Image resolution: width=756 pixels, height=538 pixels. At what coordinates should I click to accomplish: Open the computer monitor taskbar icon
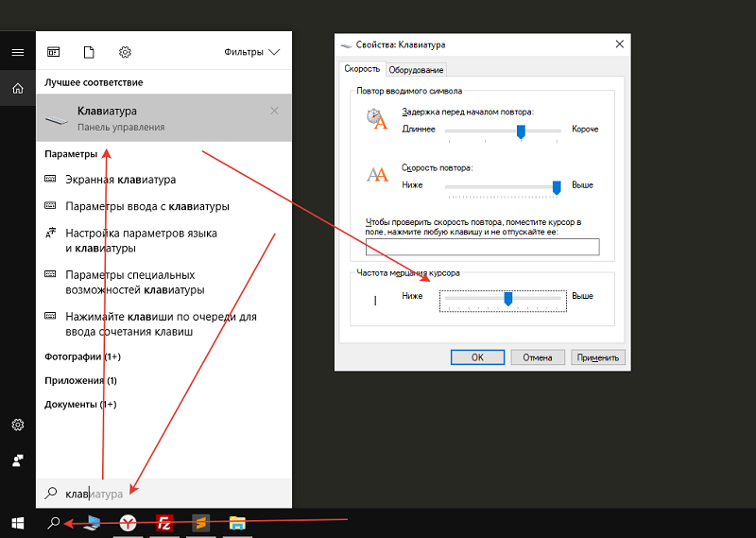click(92, 523)
